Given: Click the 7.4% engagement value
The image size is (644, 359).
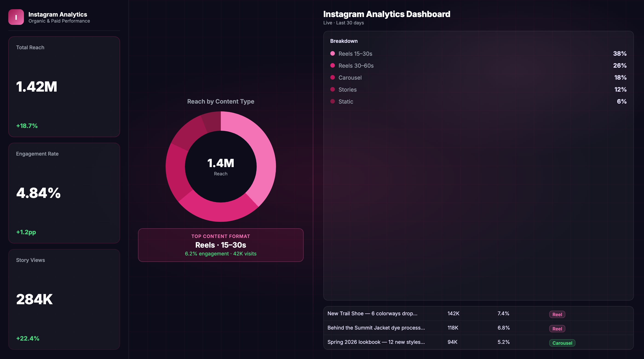Looking at the screenshot, I should [503, 314].
